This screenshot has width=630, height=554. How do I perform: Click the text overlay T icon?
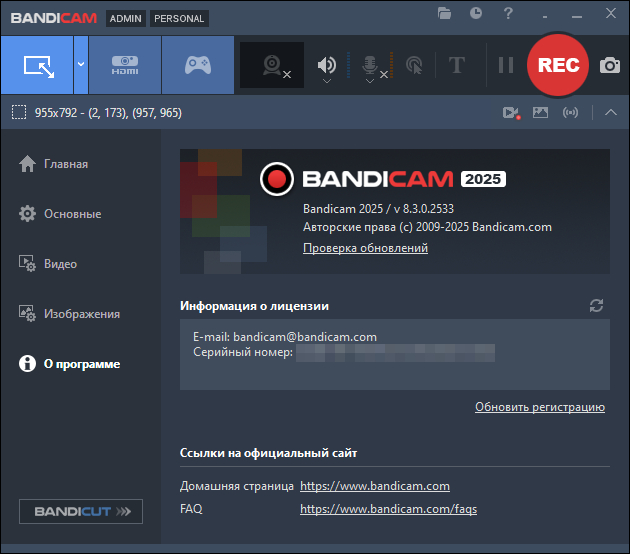point(457,66)
